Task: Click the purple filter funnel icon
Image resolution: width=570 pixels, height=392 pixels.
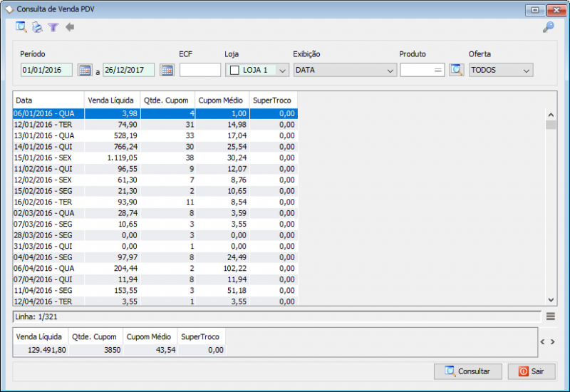Action: pyautogui.click(x=53, y=27)
